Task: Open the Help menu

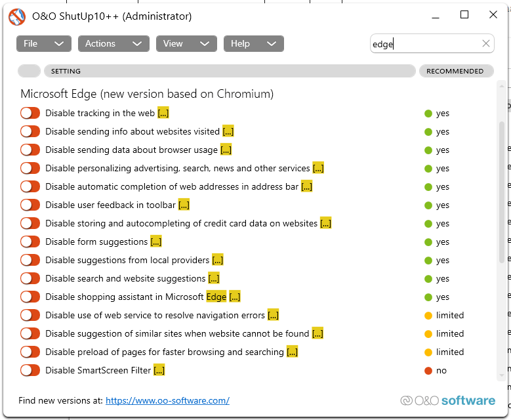Action: pyautogui.click(x=253, y=44)
